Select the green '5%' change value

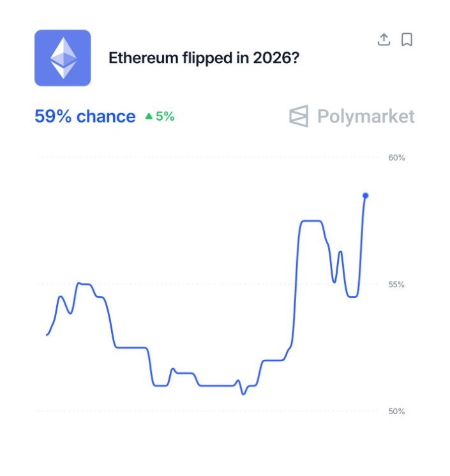click(165, 116)
